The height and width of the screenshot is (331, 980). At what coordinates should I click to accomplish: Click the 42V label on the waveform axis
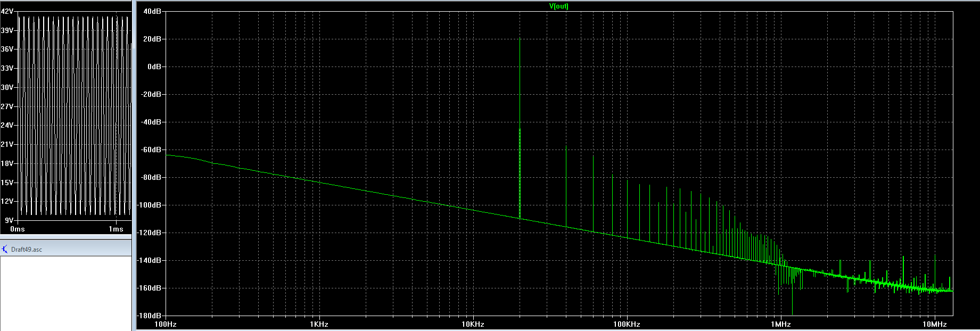point(7,12)
